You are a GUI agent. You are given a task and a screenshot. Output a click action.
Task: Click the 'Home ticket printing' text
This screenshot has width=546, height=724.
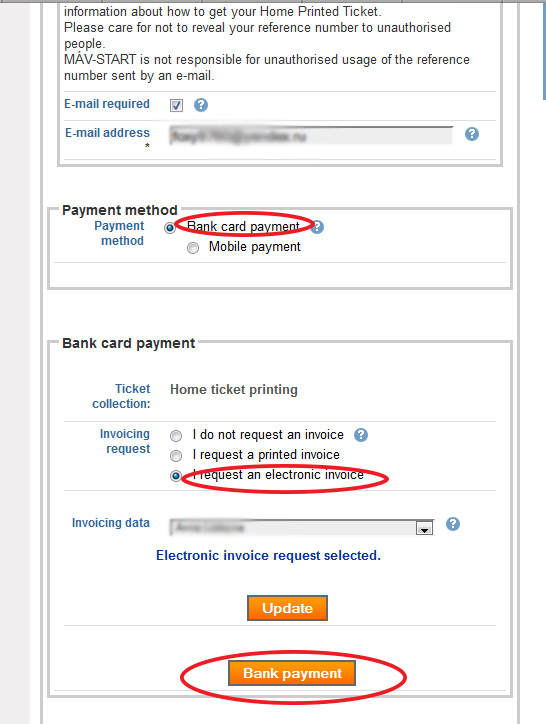click(234, 390)
